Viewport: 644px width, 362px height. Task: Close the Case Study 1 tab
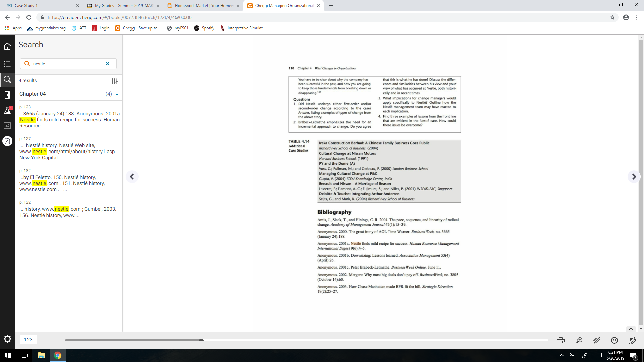78,6
